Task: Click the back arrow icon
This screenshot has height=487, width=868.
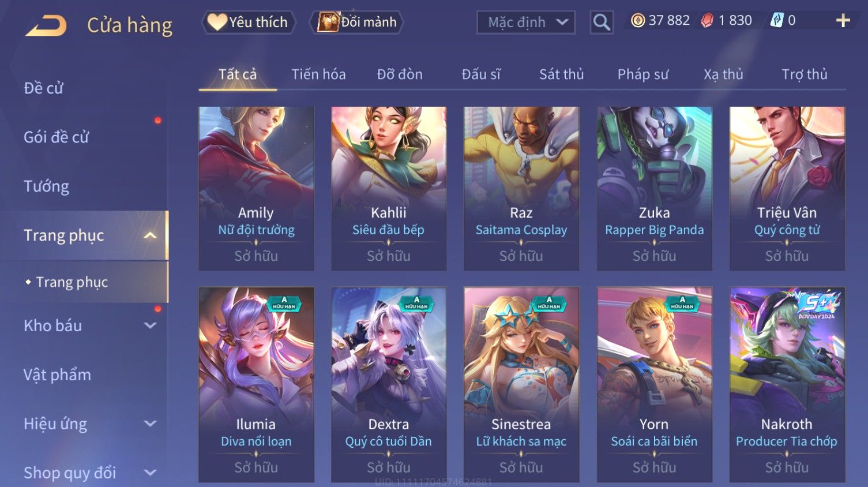Action: pyautogui.click(x=46, y=25)
